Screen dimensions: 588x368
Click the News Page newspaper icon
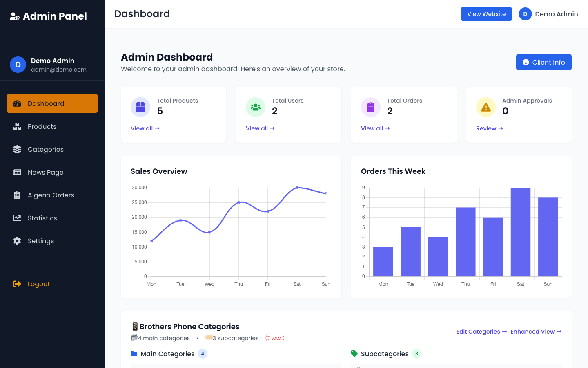coord(17,172)
